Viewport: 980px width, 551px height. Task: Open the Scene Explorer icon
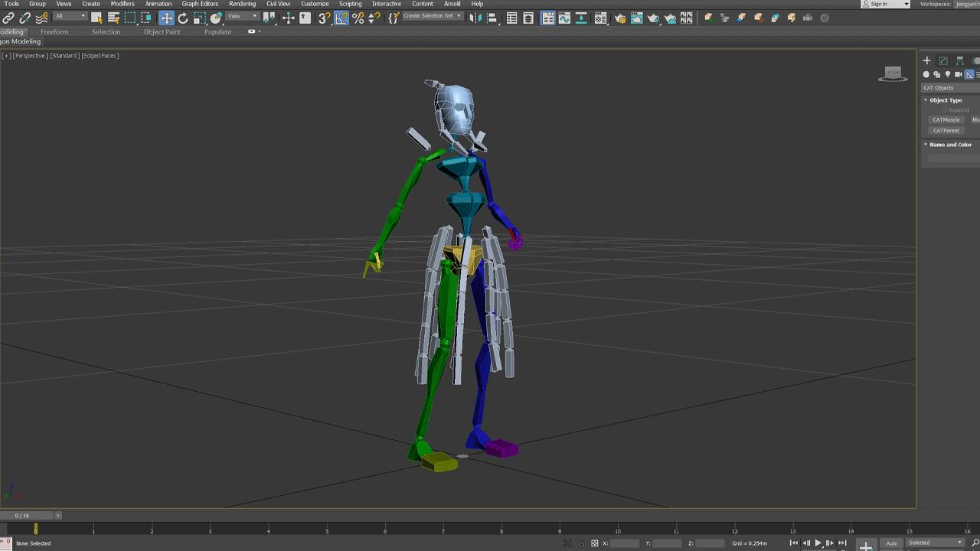click(511, 18)
